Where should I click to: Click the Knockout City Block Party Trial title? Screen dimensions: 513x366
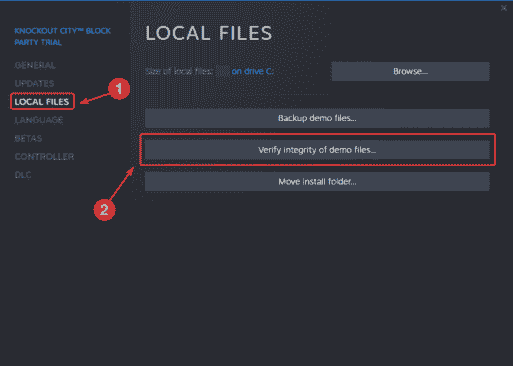pos(63,37)
